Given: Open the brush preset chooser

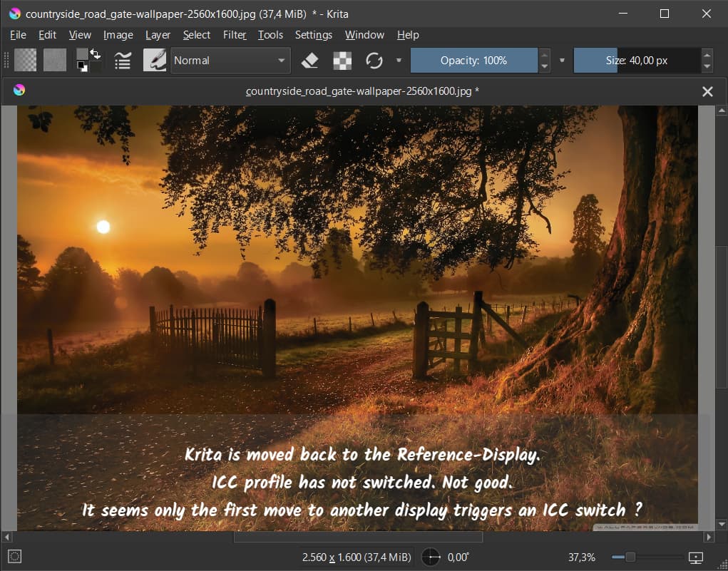Looking at the screenshot, I should [155, 61].
